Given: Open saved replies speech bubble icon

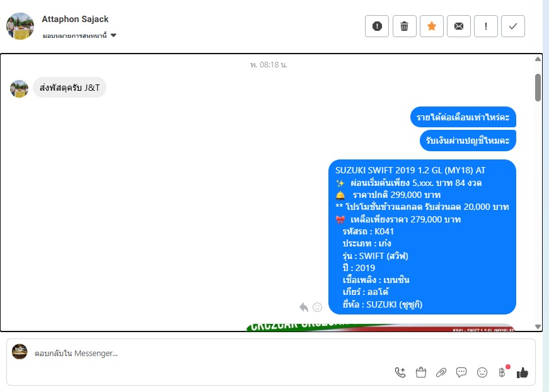Looking at the screenshot, I should [461, 372].
